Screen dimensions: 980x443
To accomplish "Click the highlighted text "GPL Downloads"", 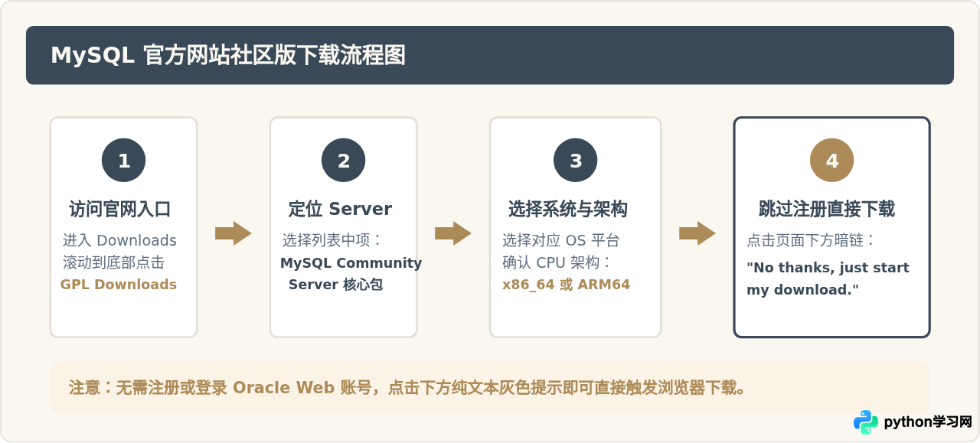I will click(x=119, y=285).
